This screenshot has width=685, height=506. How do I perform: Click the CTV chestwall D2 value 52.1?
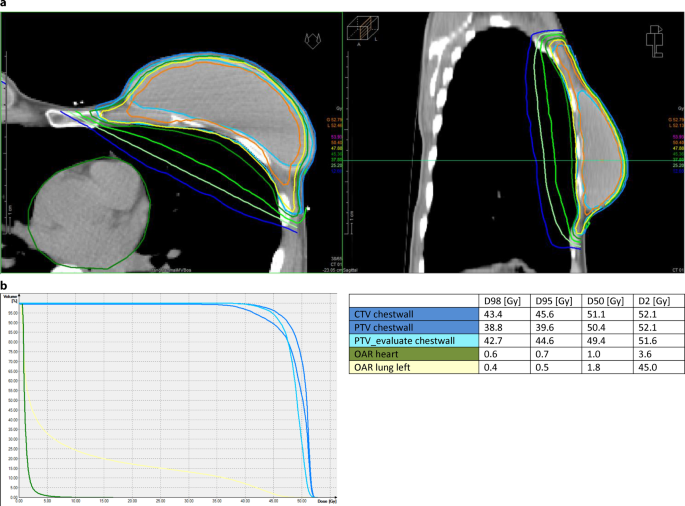(647, 314)
